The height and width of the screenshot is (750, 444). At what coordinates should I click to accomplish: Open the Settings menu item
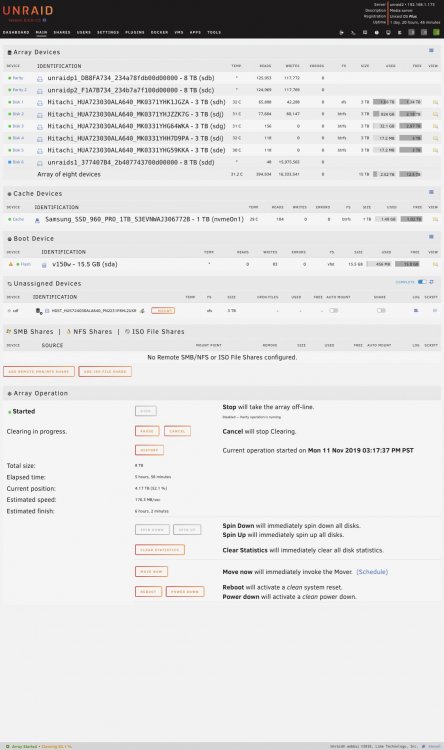[x=108, y=33]
